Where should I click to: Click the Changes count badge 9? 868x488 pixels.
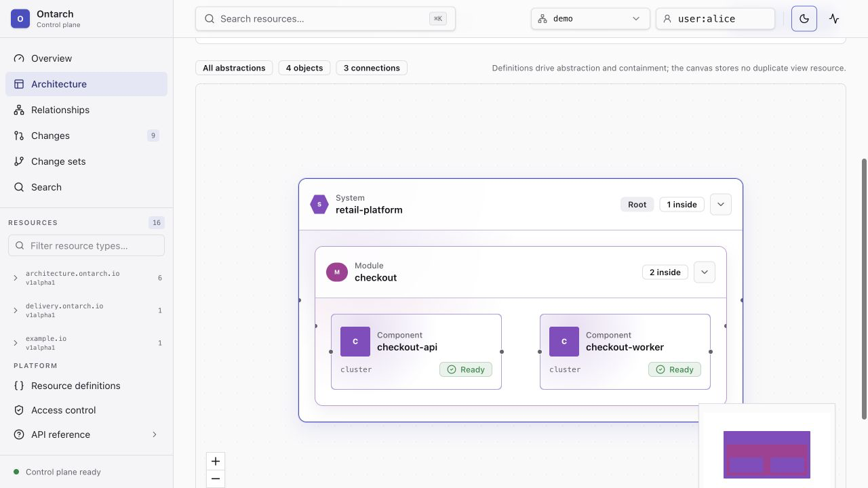[153, 136]
